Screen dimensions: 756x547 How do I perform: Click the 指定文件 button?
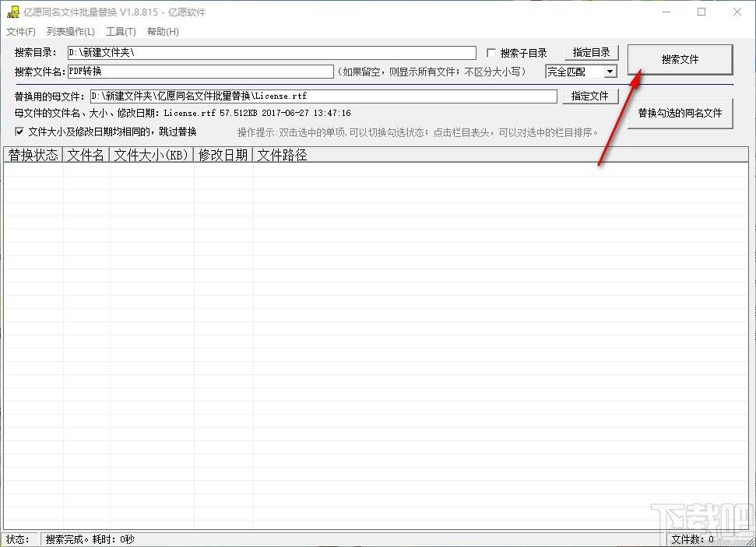(589, 96)
